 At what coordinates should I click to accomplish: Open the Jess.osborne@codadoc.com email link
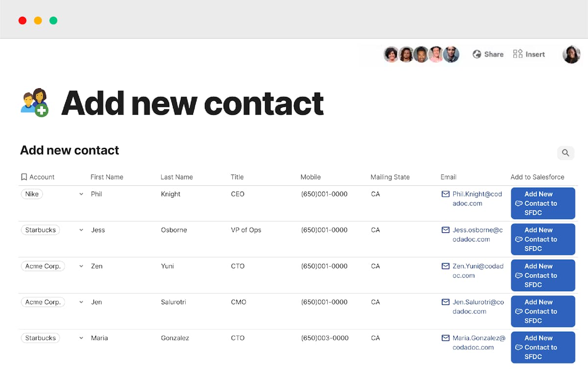[477, 235]
